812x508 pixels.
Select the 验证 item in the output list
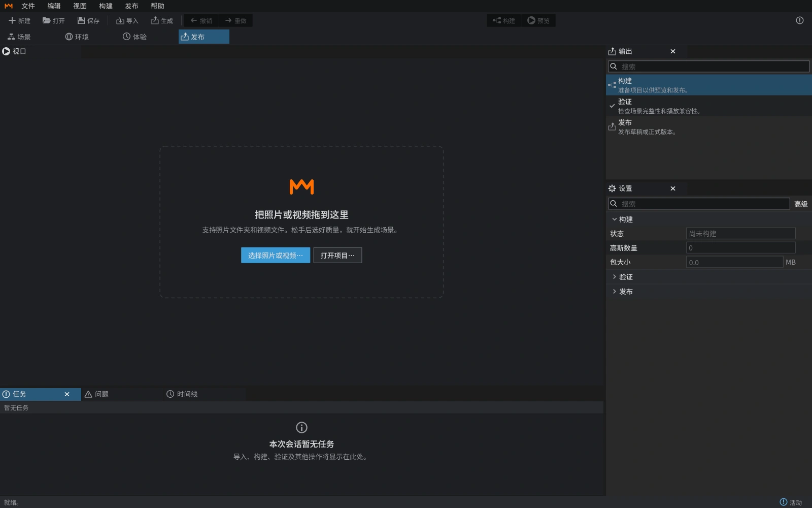709,106
